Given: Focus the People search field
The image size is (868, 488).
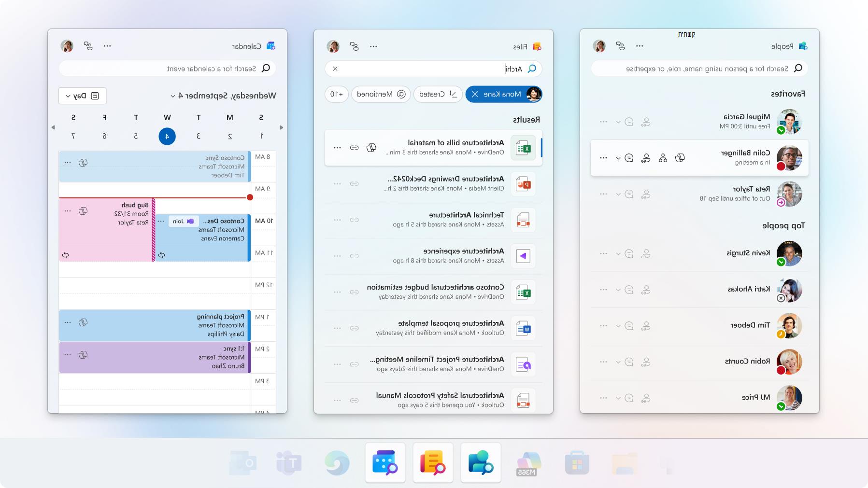Looking at the screenshot, I should click(699, 69).
